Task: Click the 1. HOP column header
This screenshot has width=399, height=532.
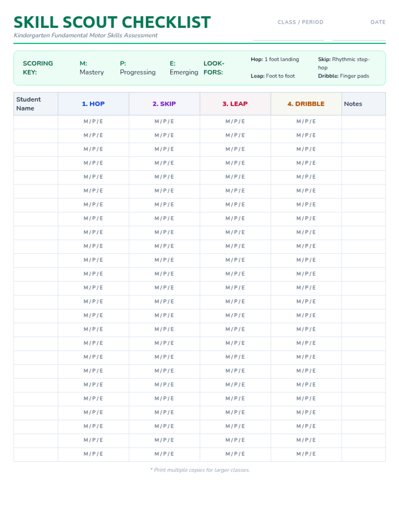Action: point(93,104)
